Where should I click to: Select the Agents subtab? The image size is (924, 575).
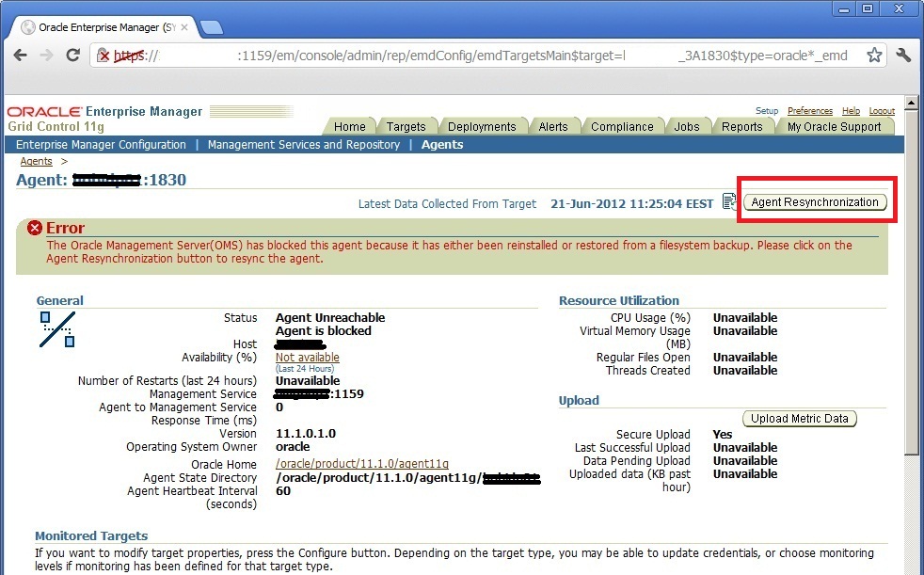pyautogui.click(x=442, y=145)
